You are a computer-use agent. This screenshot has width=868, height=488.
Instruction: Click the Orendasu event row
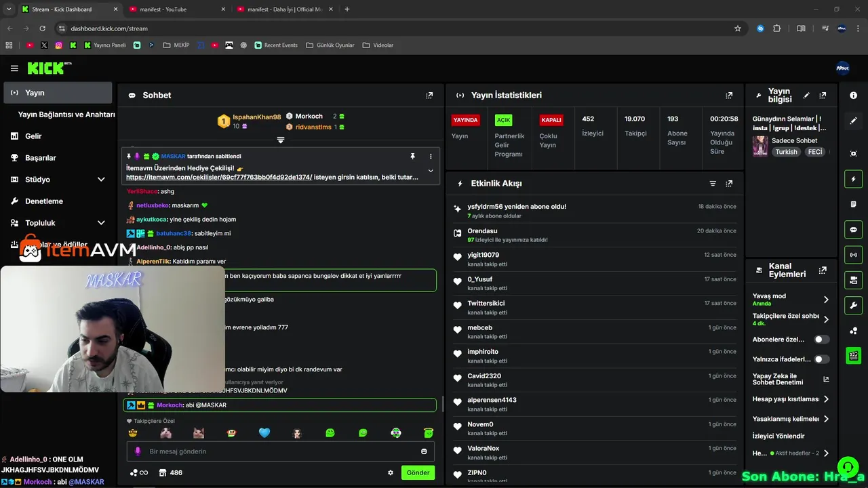point(594,235)
